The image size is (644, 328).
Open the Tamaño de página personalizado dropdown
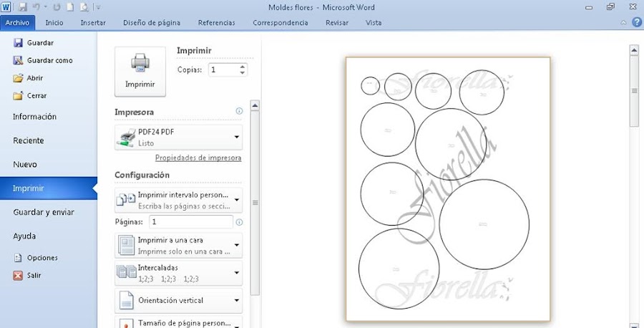tap(178, 322)
